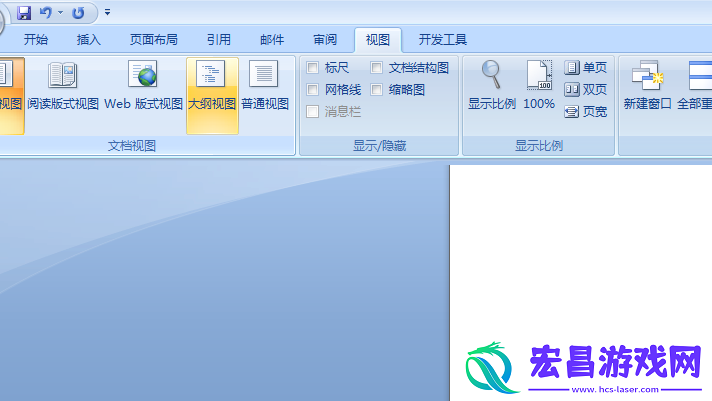The width and height of the screenshot is (712, 401).
Task: Enable the 文档结构图 checkbox
Action: coord(376,68)
